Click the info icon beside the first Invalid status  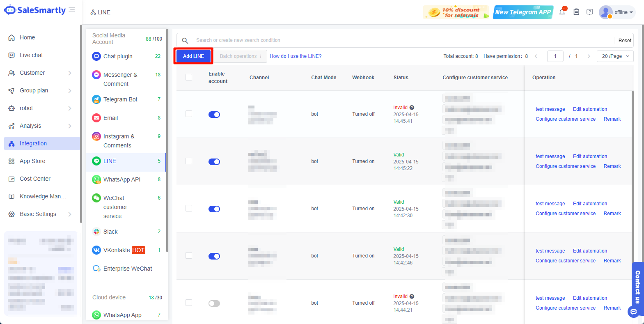pyautogui.click(x=412, y=108)
